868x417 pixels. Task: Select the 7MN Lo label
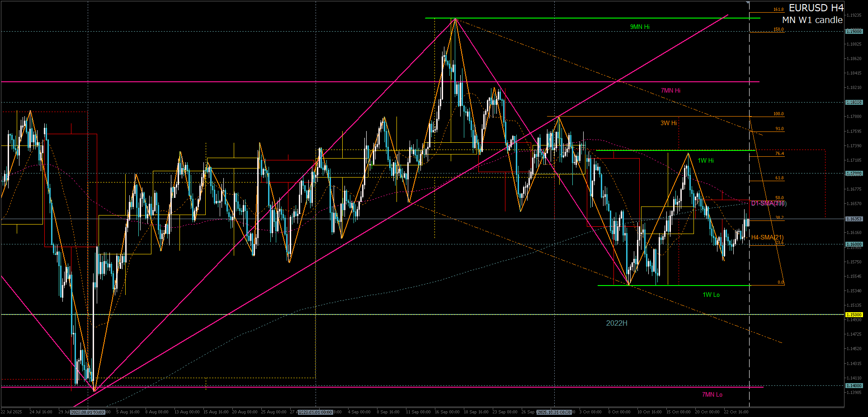coord(712,395)
